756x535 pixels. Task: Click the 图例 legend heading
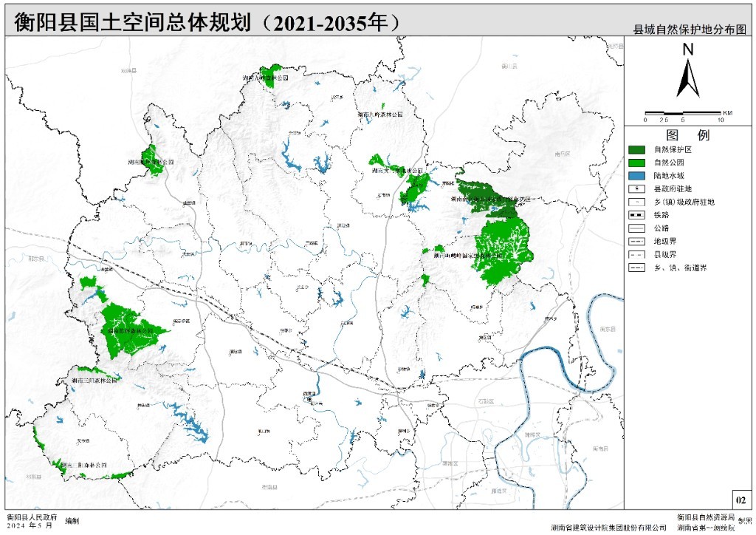click(687, 135)
